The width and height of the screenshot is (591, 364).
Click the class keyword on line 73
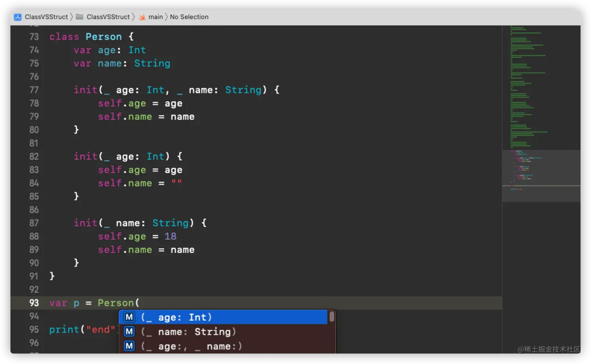coord(64,37)
